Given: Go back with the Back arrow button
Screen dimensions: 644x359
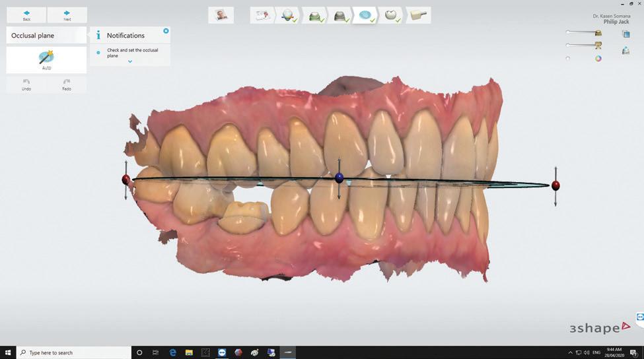Looking at the screenshot, I should tap(26, 15).
